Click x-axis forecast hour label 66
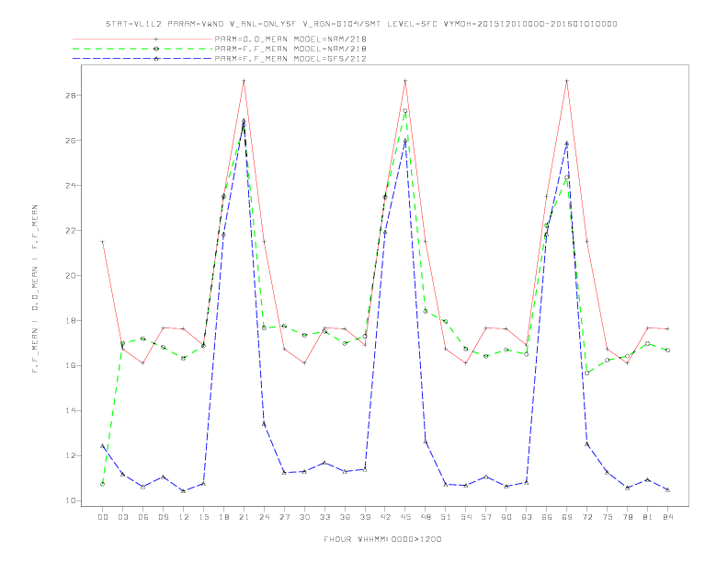728x563 pixels. (547, 517)
